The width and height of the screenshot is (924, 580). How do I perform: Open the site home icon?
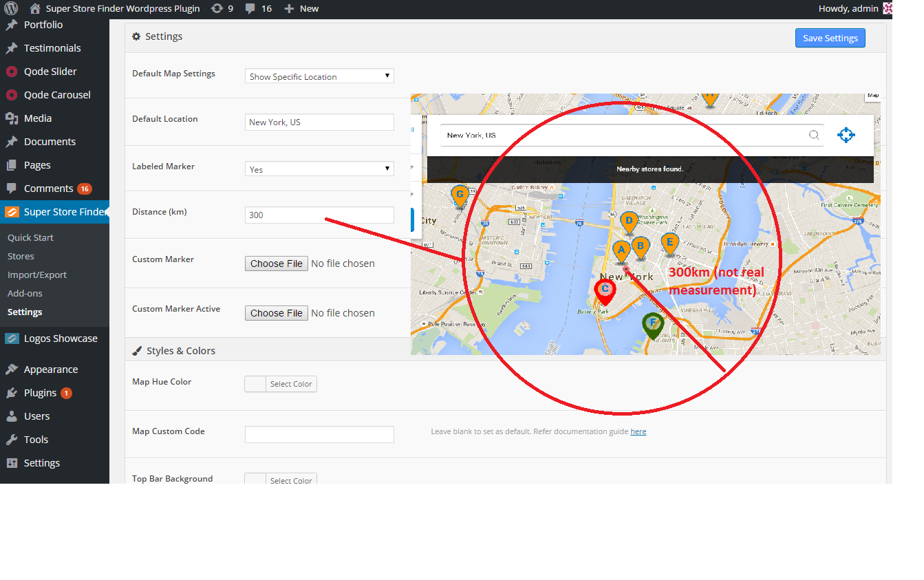(35, 8)
